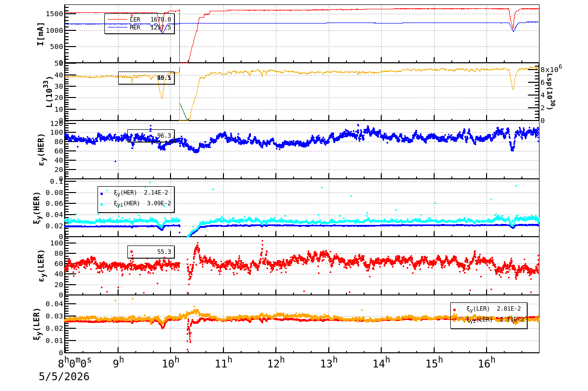Click the εy(HER) axis title
The width and height of the screenshot is (588, 391).
click(x=41, y=149)
